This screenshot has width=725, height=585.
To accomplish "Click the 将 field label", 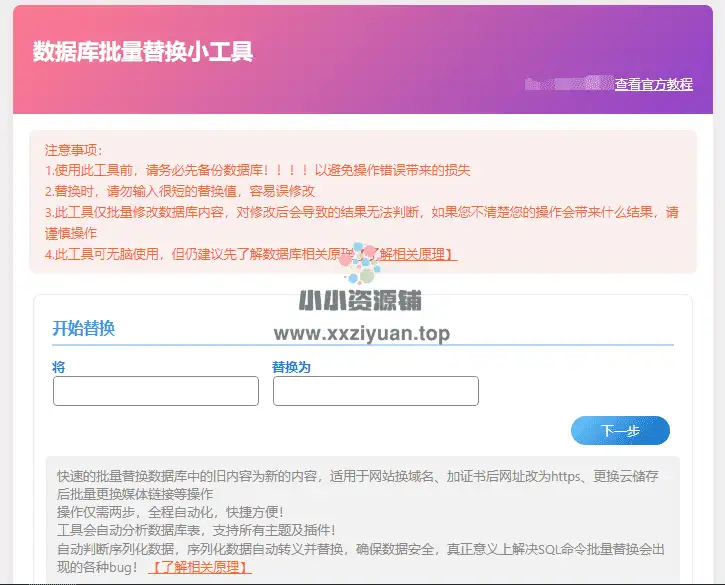I will pos(59,367).
